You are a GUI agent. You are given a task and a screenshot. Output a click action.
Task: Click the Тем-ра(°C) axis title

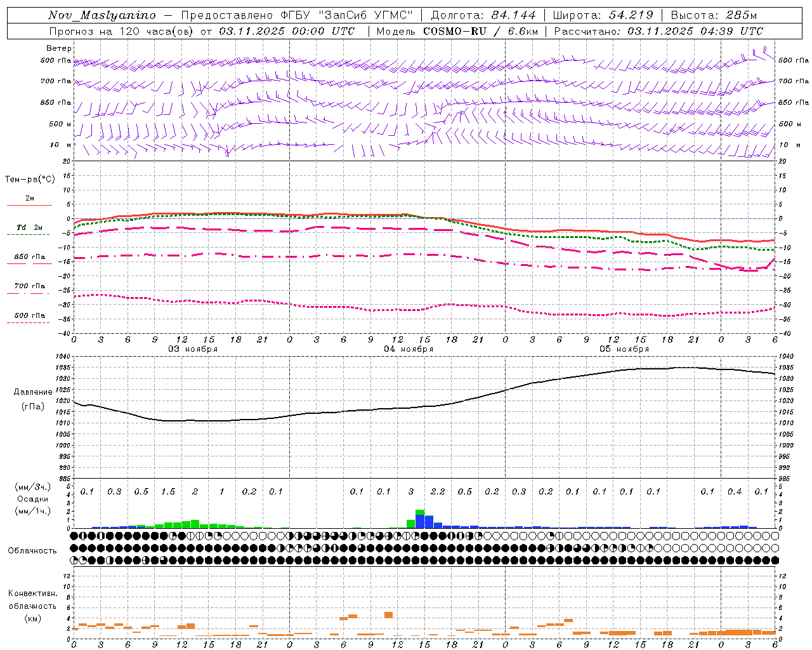pyautogui.click(x=30, y=180)
